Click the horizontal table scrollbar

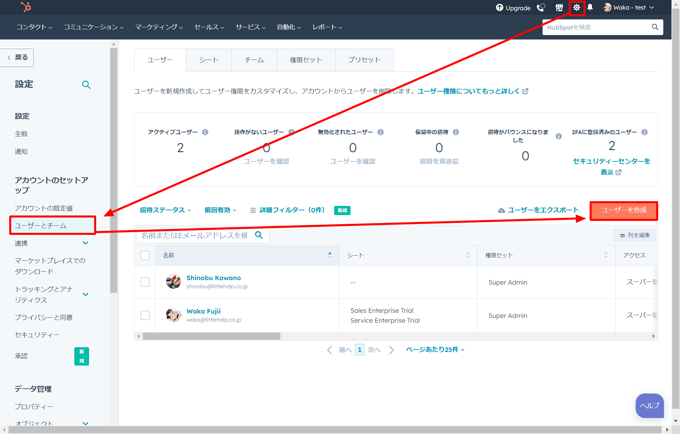click(x=210, y=336)
